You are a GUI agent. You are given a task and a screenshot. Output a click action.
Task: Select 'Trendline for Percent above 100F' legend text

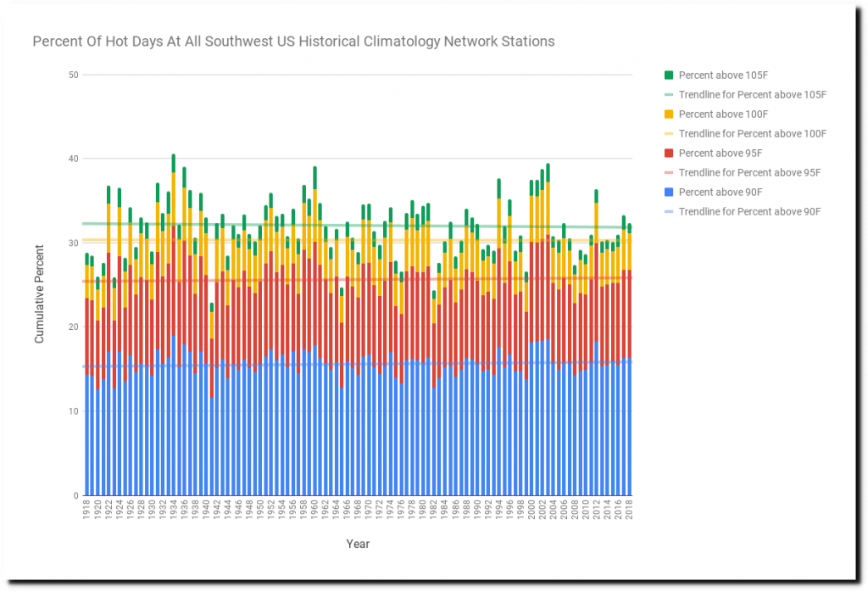[x=752, y=133]
